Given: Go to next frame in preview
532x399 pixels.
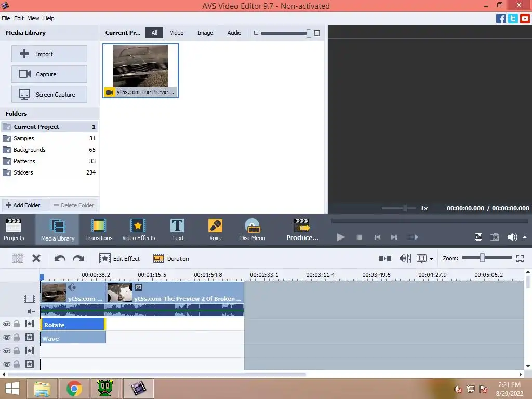Looking at the screenshot, I should (394, 237).
